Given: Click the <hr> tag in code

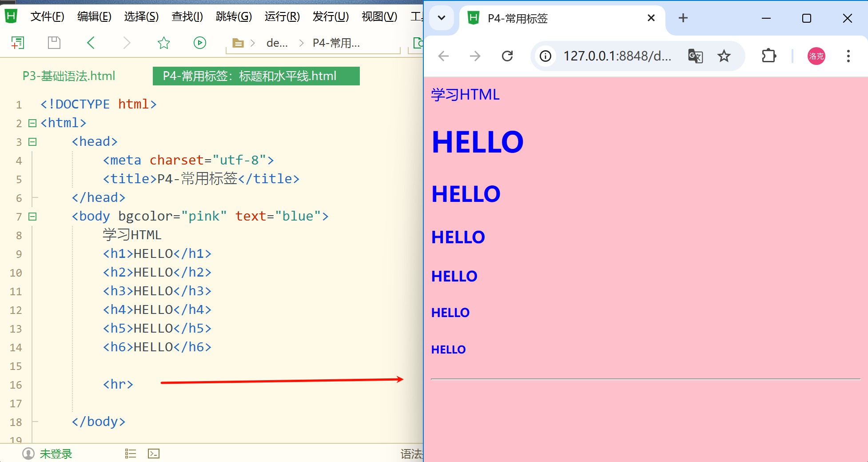Looking at the screenshot, I should pos(118,384).
